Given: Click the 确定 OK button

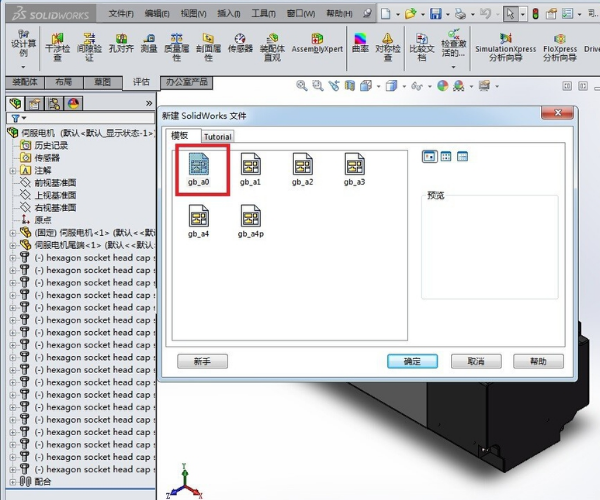Looking at the screenshot, I should coord(412,361).
